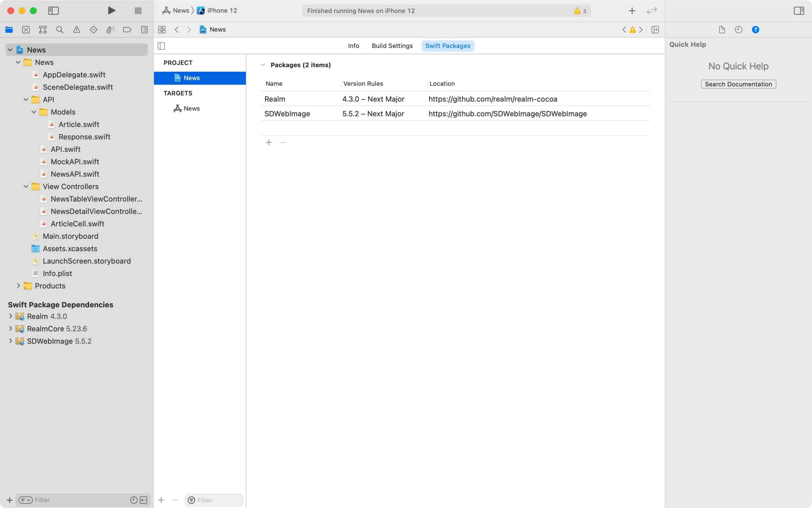Open AppDelegate.swift
Screen dimensions: 812x508
pos(74,75)
